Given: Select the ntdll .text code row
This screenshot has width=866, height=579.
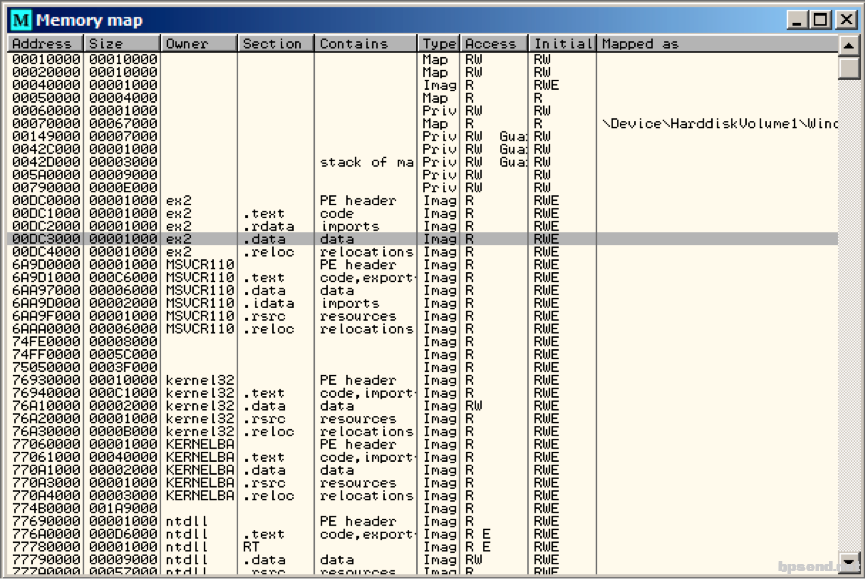Looking at the screenshot, I should click(x=423, y=535).
